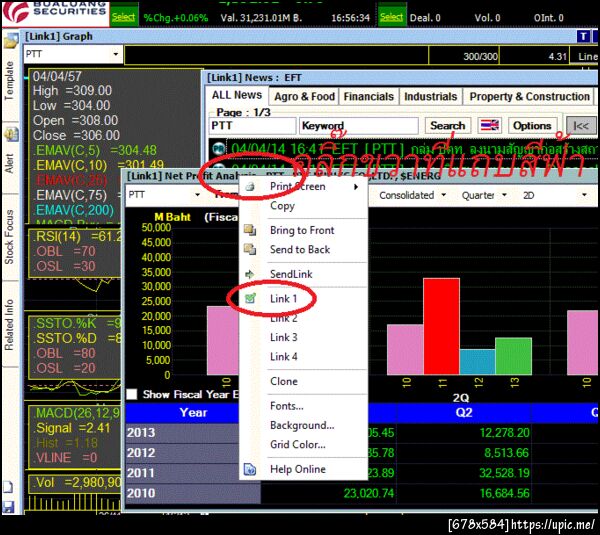Choose Send to Back menu item
Image resolution: width=600 pixels, height=535 pixels.
(x=300, y=249)
